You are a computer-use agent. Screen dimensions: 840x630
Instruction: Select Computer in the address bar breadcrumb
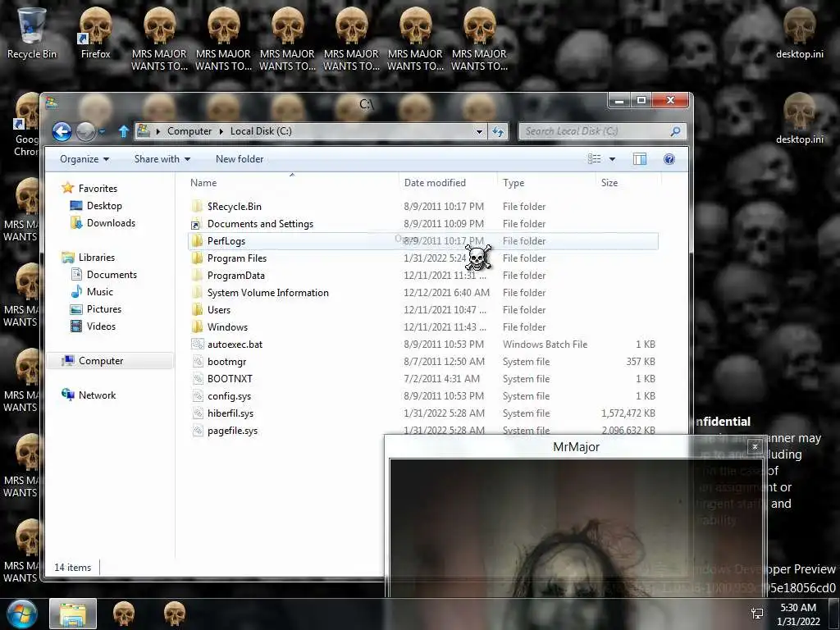[x=189, y=131]
